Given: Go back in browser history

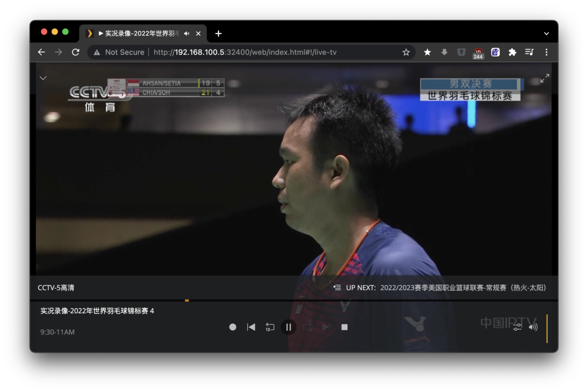Looking at the screenshot, I should click(41, 52).
